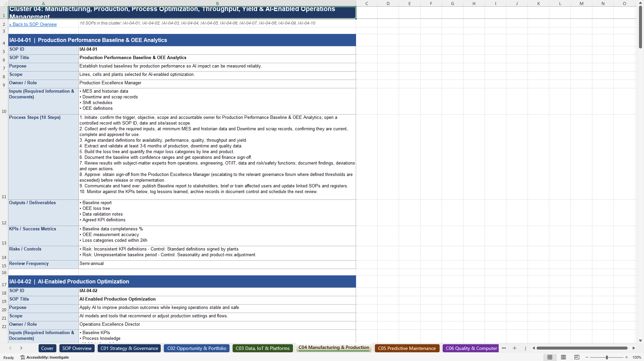The image size is (644, 361).
Task: Click the 'Outputs / Deliverables' label cell
Action: coord(43,213)
